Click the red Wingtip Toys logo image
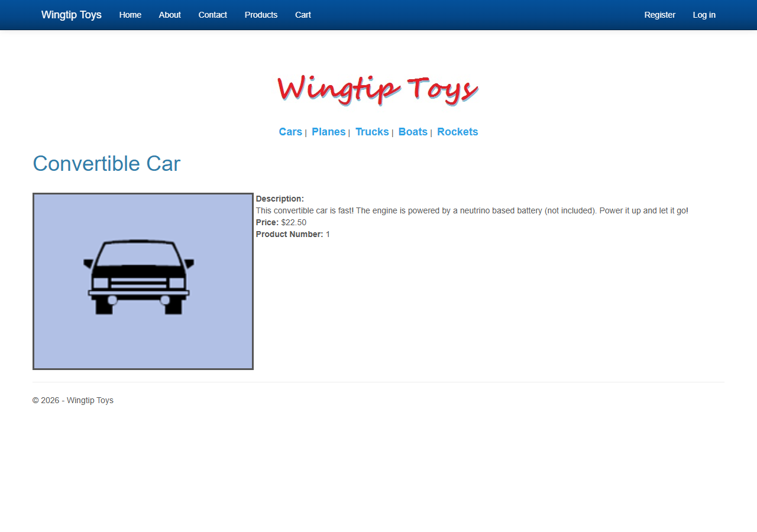The height and width of the screenshot is (532, 757). [x=378, y=89]
